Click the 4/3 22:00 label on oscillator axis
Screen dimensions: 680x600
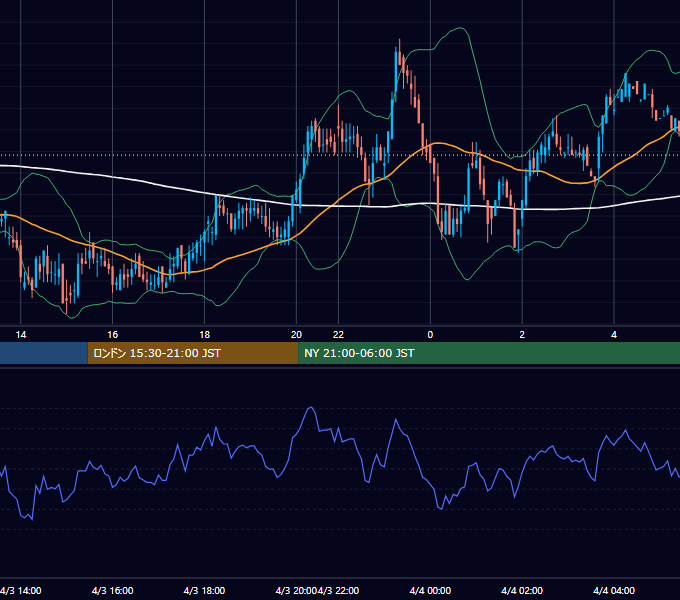coord(339,590)
